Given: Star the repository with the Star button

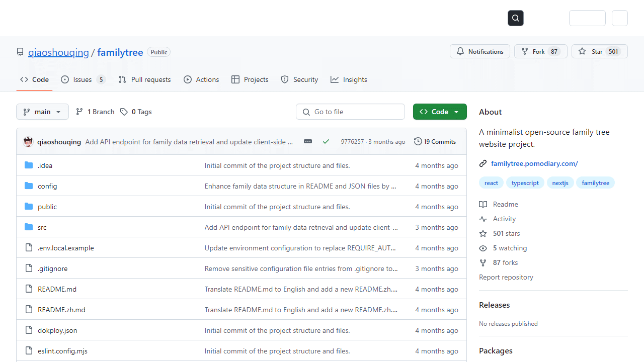Looking at the screenshot, I should 600,51.
